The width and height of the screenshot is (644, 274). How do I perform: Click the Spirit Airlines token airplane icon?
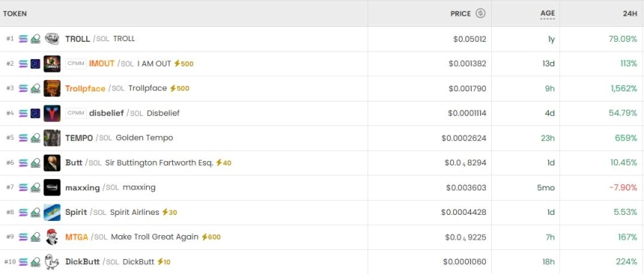pyautogui.click(x=52, y=213)
